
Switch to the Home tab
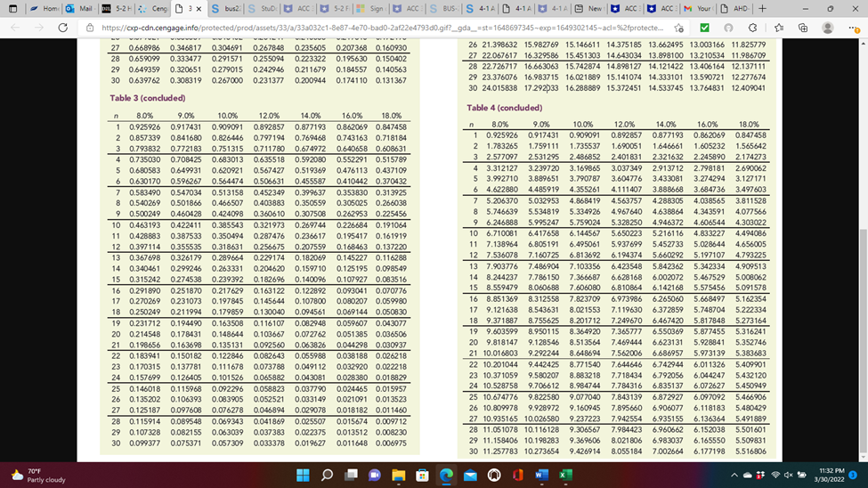click(45, 9)
